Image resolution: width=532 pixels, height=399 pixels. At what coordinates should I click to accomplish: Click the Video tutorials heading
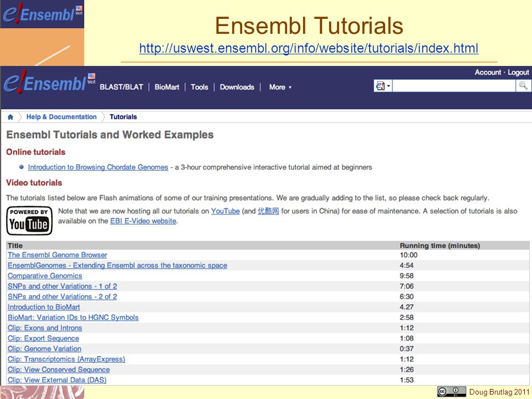pos(34,183)
